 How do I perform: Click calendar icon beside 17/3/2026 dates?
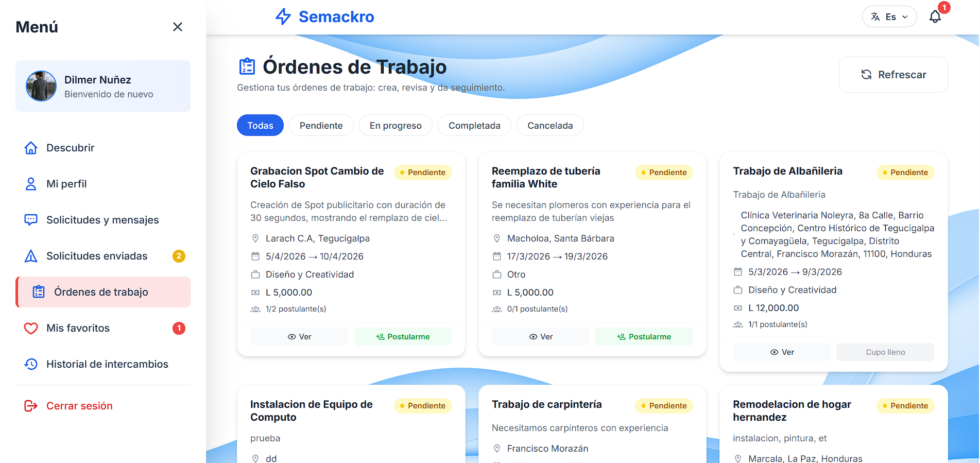pyautogui.click(x=497, y=256)
